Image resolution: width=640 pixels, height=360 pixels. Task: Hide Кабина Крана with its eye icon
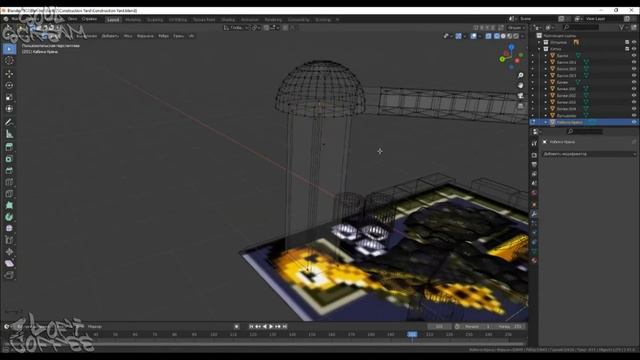tap(634, 122)
